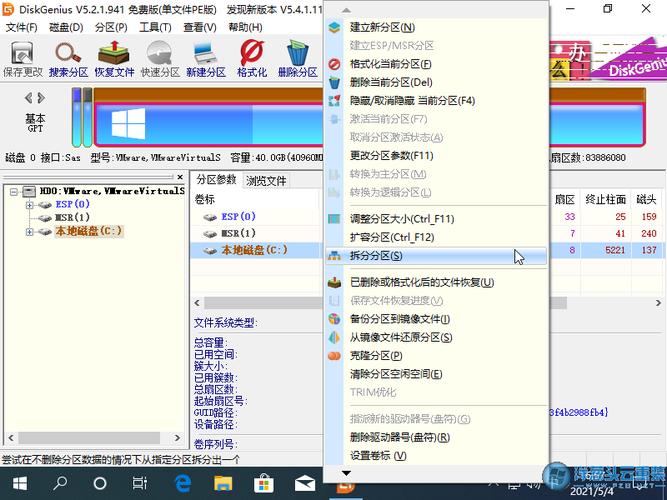Expand the ESP(0) tree node
Viewport: 667px width, 500px height.
[x=29, y=205]
